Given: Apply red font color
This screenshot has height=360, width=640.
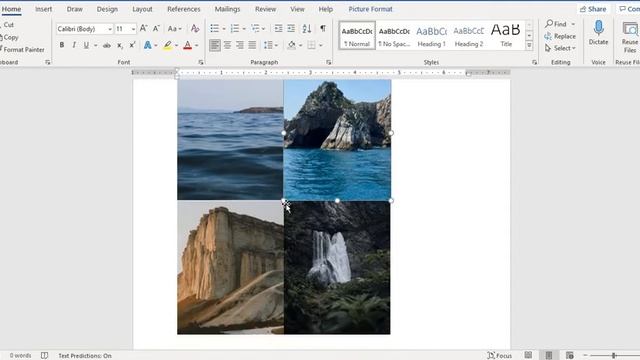Looking at the screenshot, I should point(187,45).
